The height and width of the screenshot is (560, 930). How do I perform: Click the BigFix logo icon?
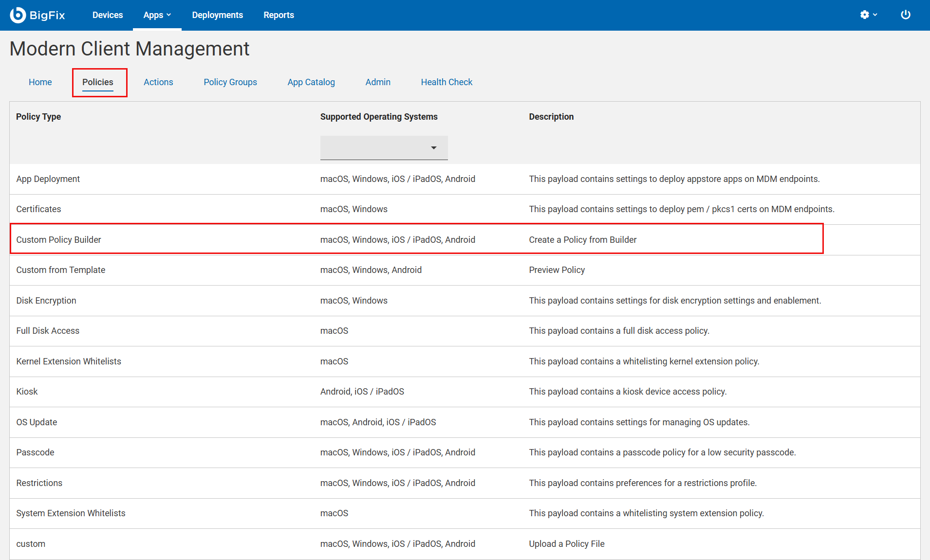pos(18,15)
